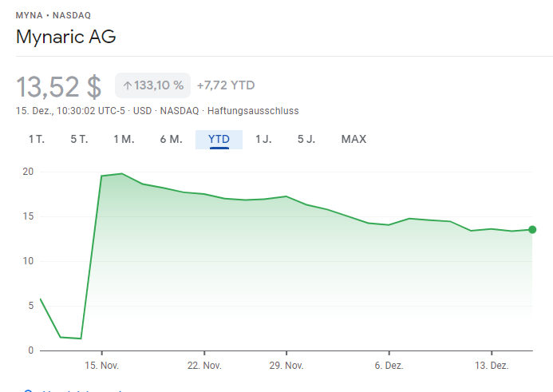553x392 pixels.
Task: Open the Haftungsausschluss disclaimer link
Action: click(253, 111)
